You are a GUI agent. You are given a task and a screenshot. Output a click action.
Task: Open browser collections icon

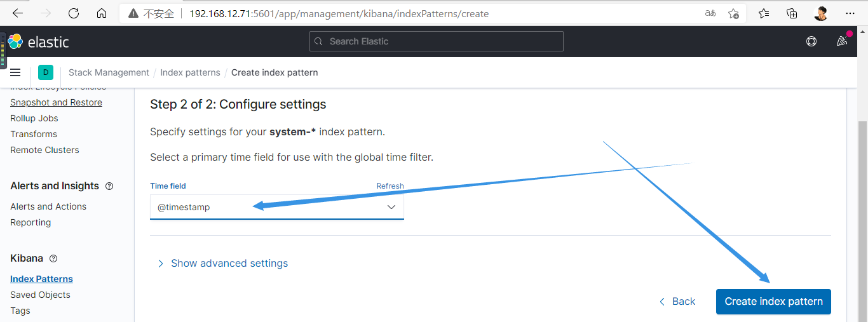tap(792, 13)
